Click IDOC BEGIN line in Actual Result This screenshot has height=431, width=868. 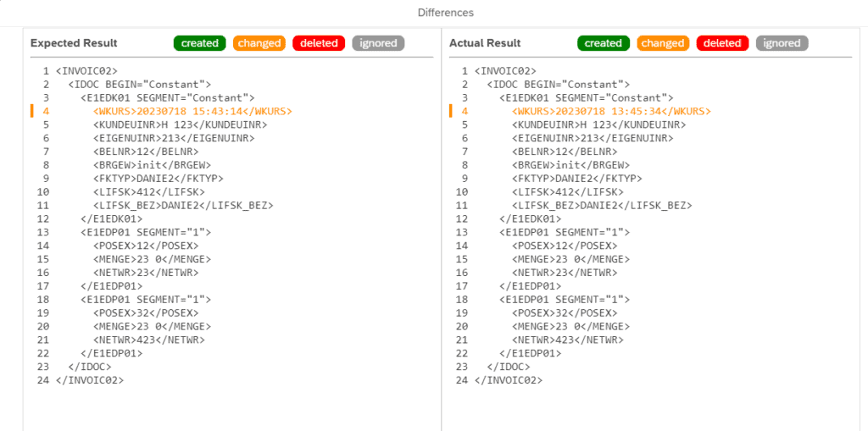(x=559, y=84)
